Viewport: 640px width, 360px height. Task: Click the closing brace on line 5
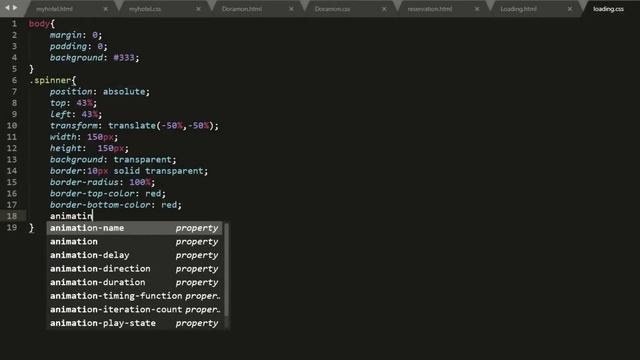31,69
